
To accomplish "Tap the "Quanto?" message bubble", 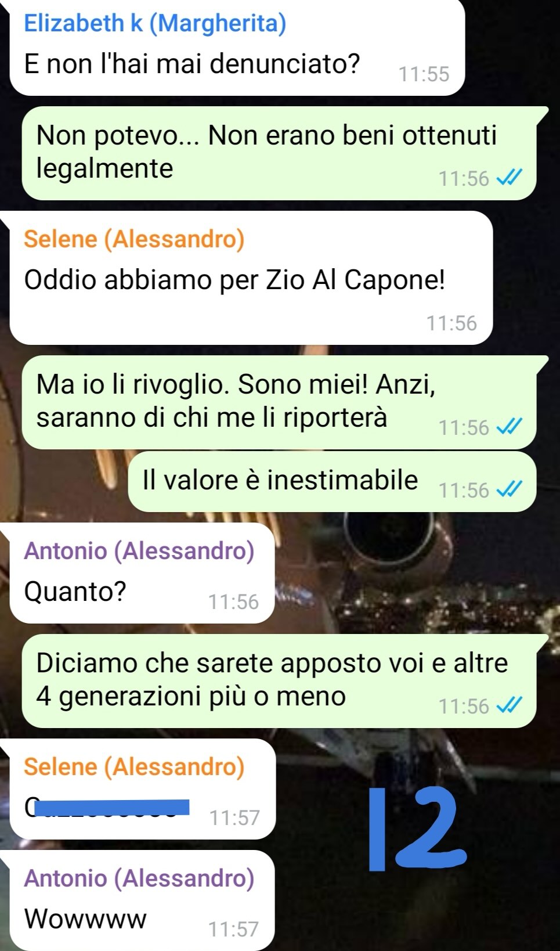I will pyautogui.click(x=142, y=573).
